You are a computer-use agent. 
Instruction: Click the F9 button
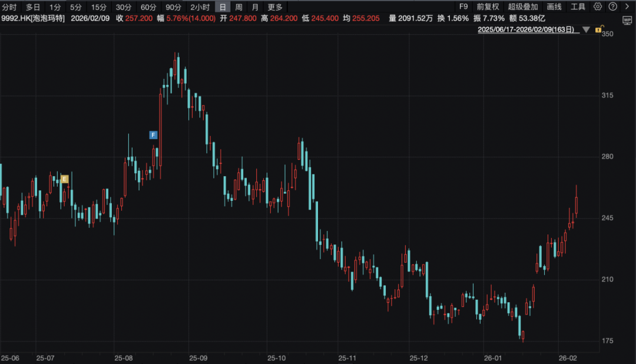[463, 6]
